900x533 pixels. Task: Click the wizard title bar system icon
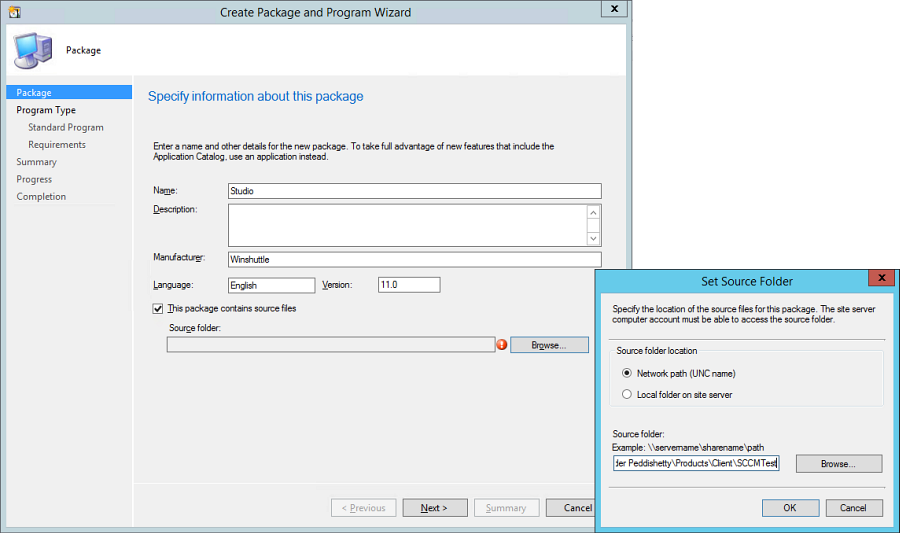coord(14,12)
